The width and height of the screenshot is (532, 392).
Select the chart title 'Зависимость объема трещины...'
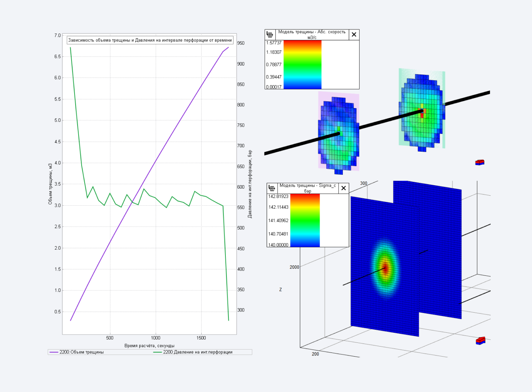[150, 40]
